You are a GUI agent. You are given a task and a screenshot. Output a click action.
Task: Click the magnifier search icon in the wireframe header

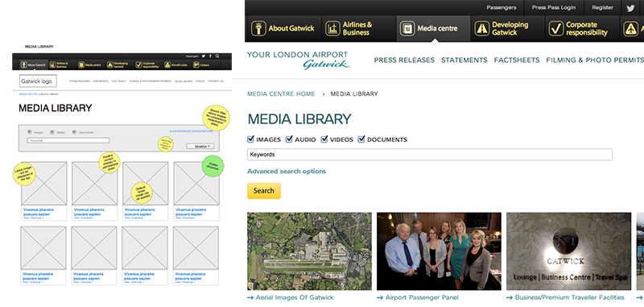click(x=217, y=56)
